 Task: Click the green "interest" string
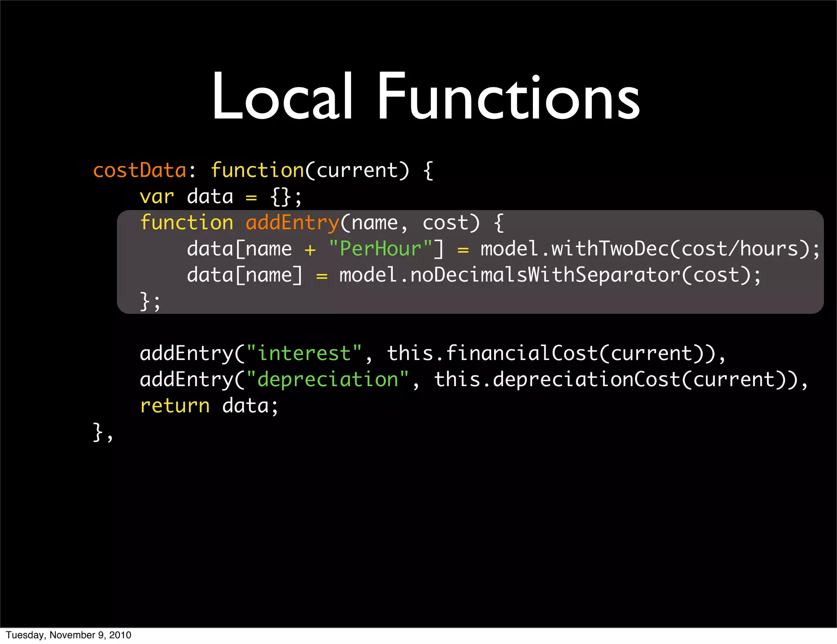(x=304, y=353)
